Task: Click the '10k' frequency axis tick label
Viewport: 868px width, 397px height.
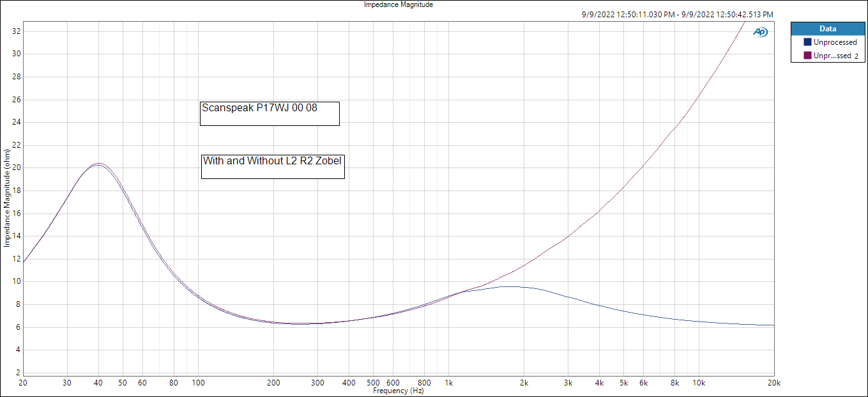Action: pyautogui.click(x=699, y=383)
